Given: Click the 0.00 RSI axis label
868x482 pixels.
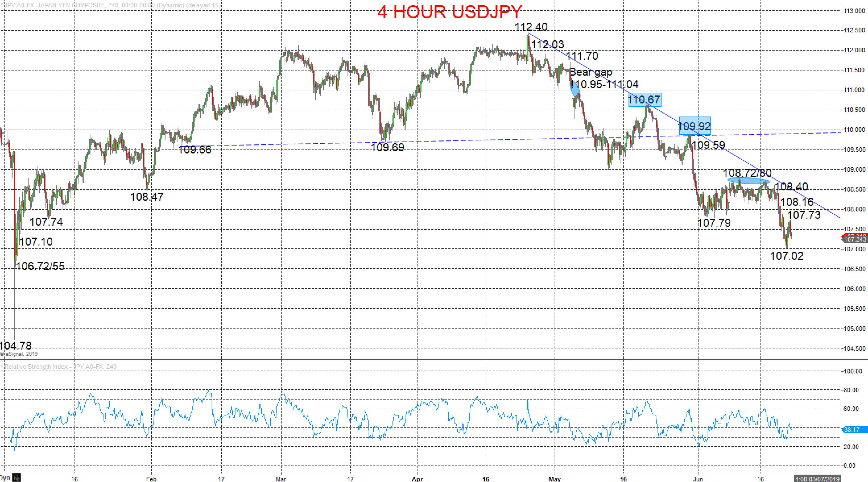Looking at the screenshot, I should 849,466.
